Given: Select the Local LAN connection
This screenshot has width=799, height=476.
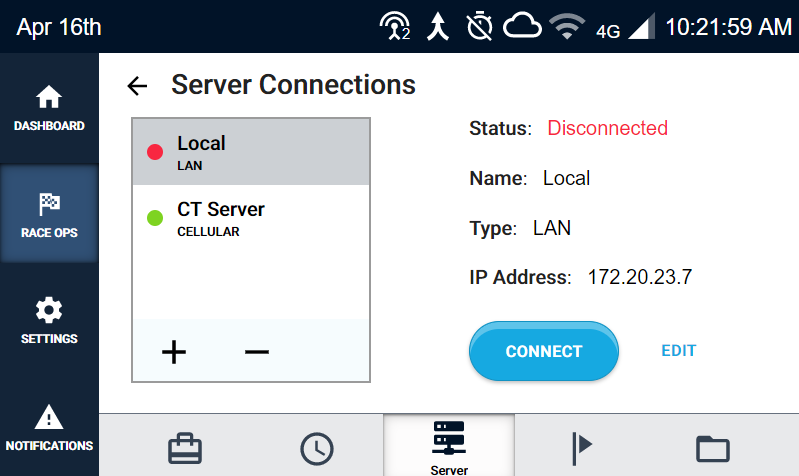Looking at the screenshot, I should click(x=251, y=152).
